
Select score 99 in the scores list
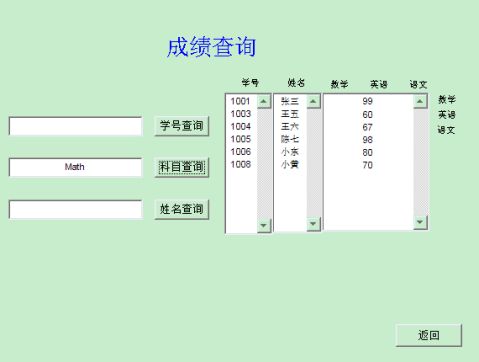tap(367, 101)
